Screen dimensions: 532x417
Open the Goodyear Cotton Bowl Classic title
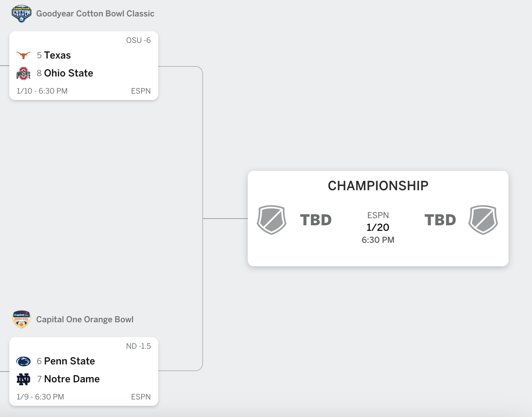(x=95, y=14)
